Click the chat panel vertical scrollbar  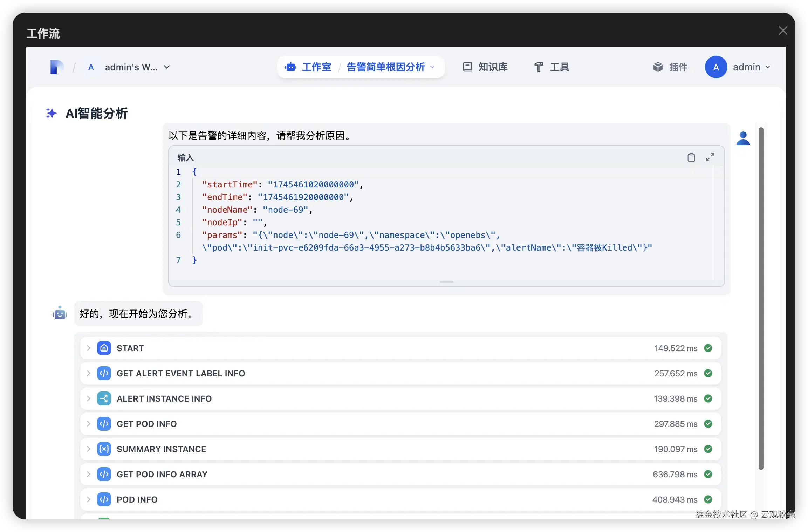pyautogui.click(x=761, y=298)
